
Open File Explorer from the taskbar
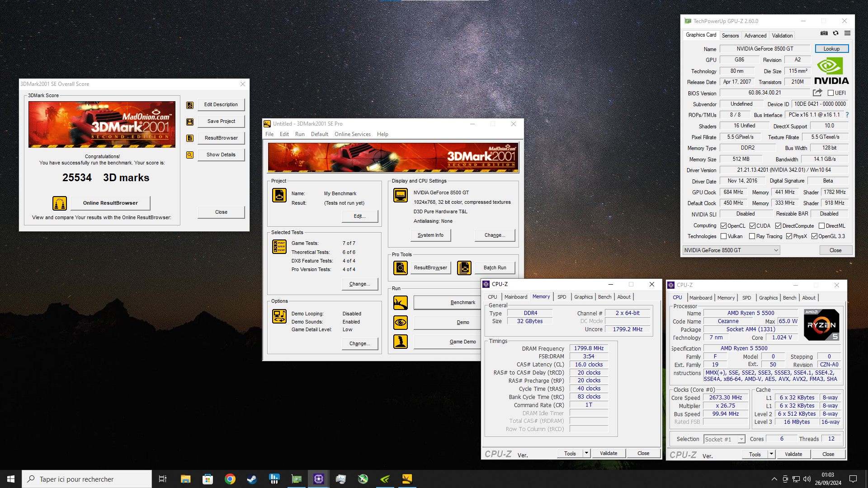point(186,479)
